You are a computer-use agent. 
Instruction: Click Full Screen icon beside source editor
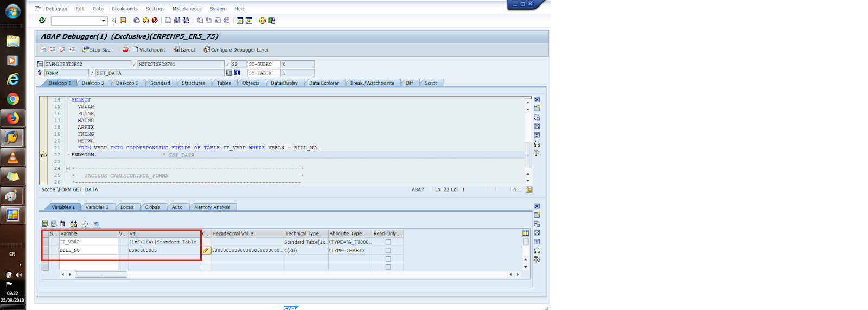pyautogui.click(x=537, y=126)
